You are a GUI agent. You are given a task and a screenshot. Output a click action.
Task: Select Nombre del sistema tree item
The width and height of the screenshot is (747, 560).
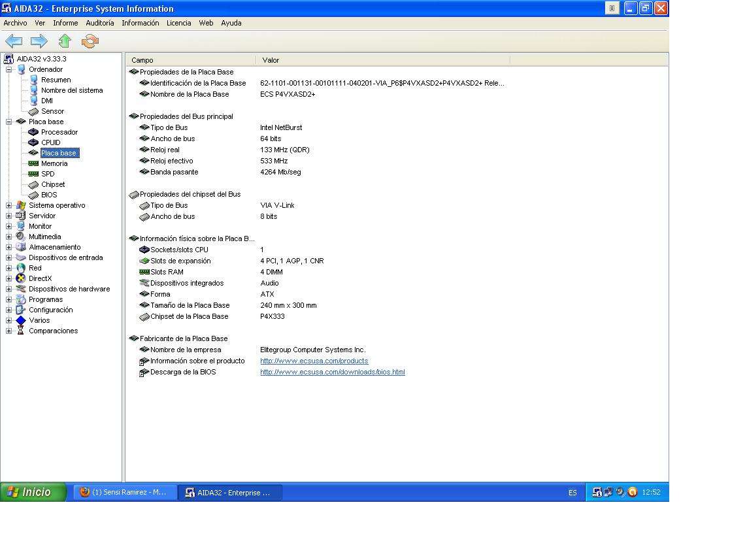pos(72,90)
